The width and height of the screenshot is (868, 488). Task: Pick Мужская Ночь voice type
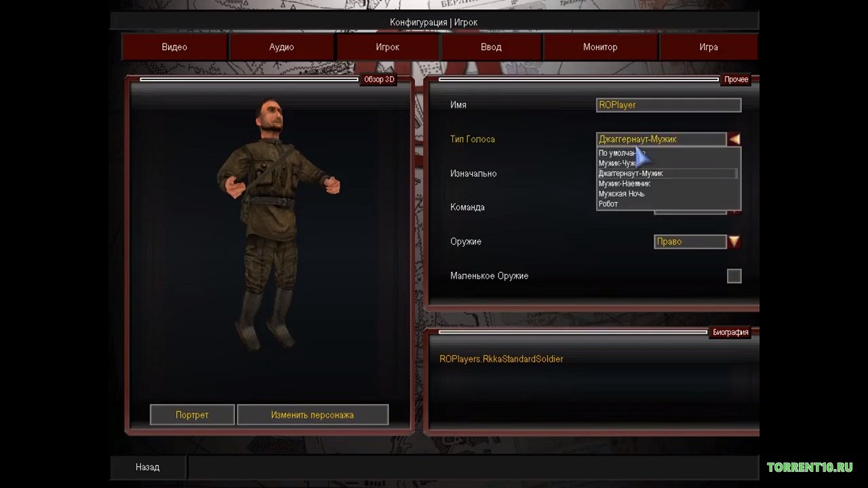[622, 194]
